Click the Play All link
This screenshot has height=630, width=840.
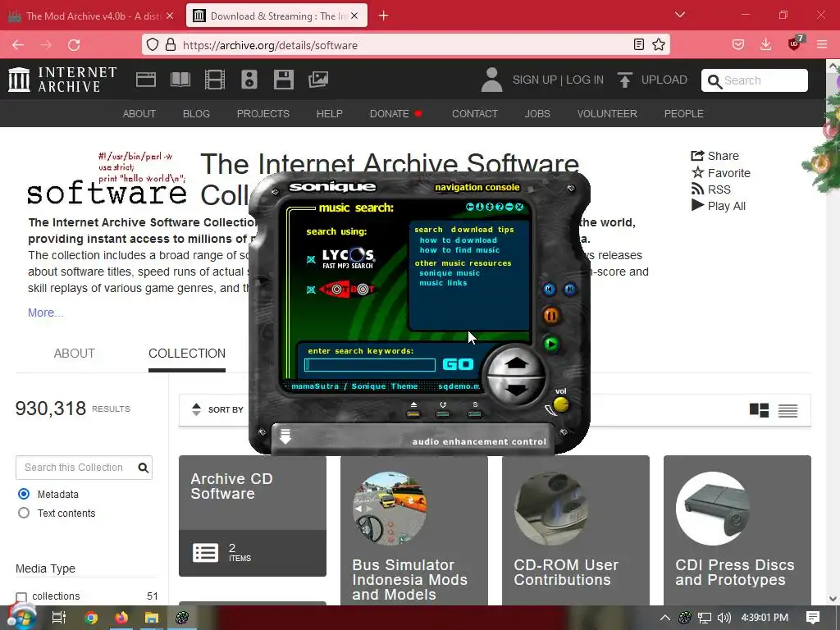pos(718,206)
